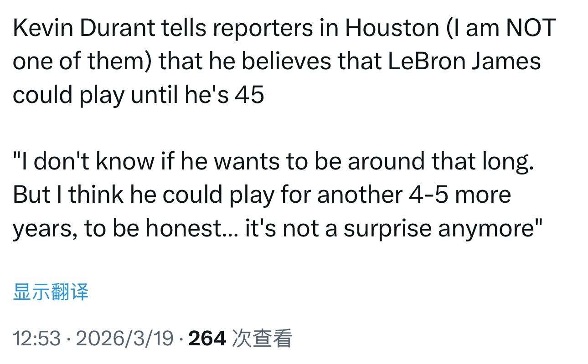The width and height of the screenshot is (588, 364).
Task: Click the text "4-5 more" in quote
Action: coord(457,195)
